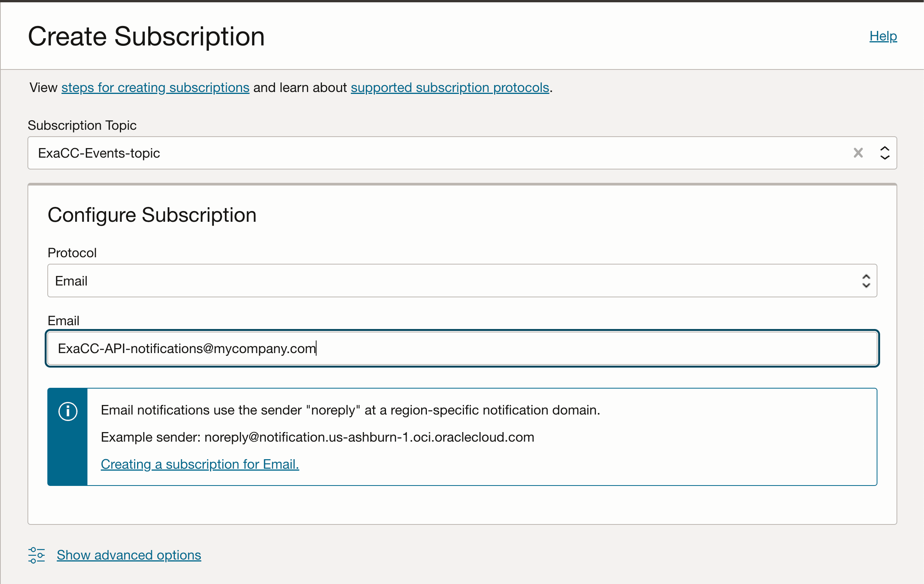Viewport: 924px width, 584px height.
Task: Clear the ExaCC-Events-topic selection with X
Action: [858, 153]
